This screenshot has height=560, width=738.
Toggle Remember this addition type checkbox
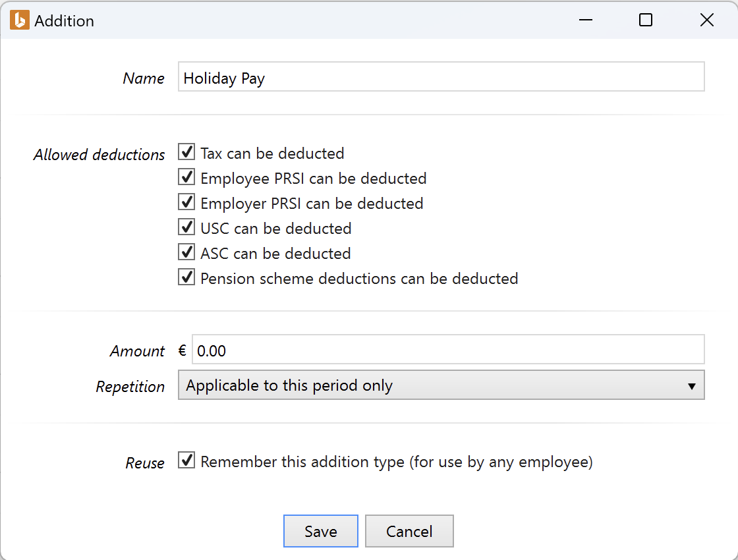coord(186,461)
